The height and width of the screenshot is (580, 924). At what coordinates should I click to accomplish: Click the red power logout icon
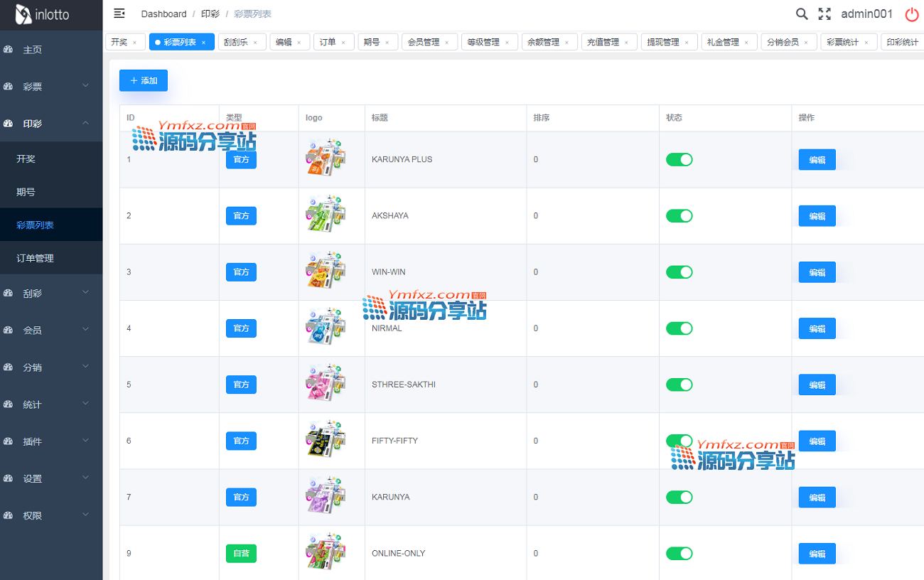911,14
